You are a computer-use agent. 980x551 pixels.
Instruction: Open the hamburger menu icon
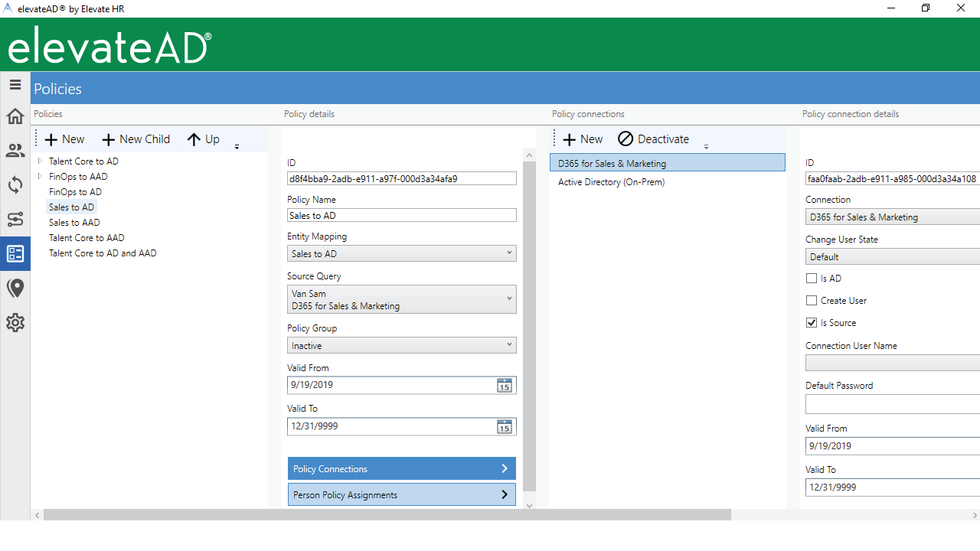pos(15,85)
